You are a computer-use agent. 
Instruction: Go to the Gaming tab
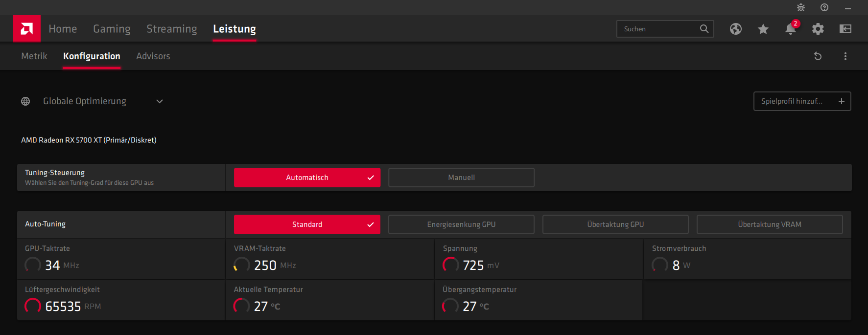point(112,29)
